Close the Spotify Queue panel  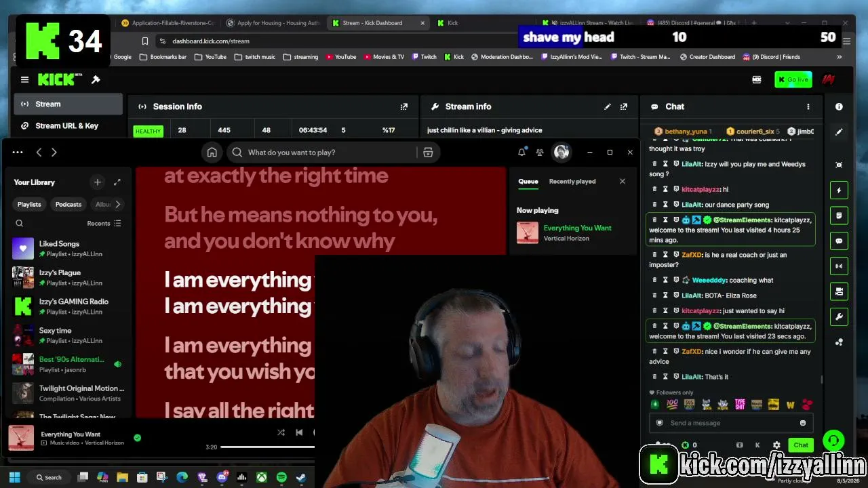pyautogui.click(x=623, y=182)
